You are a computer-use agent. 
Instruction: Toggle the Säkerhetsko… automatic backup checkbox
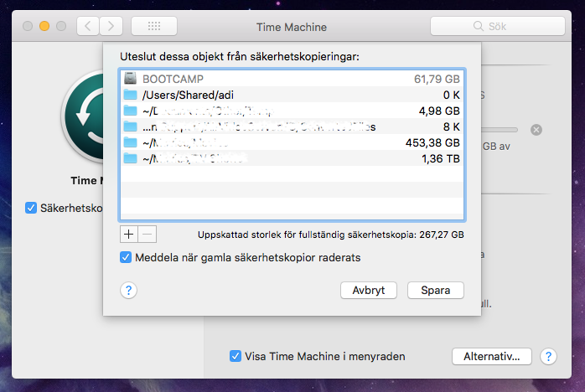click(x=31, y=208)
